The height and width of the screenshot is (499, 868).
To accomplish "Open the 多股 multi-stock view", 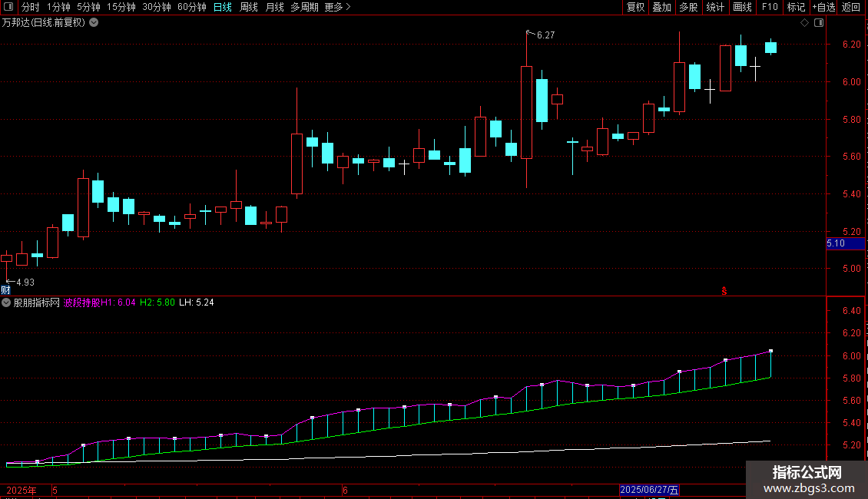I will pos(688,7).
